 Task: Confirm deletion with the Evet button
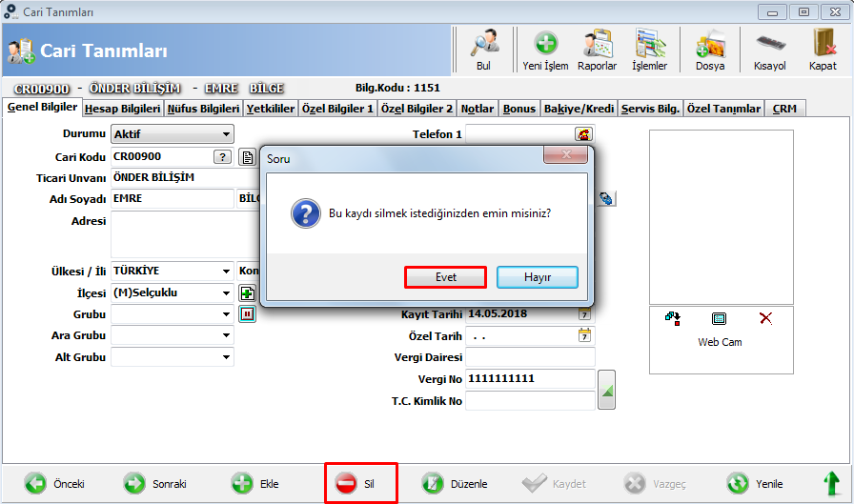pyautogui.click(x=445, y=277)
